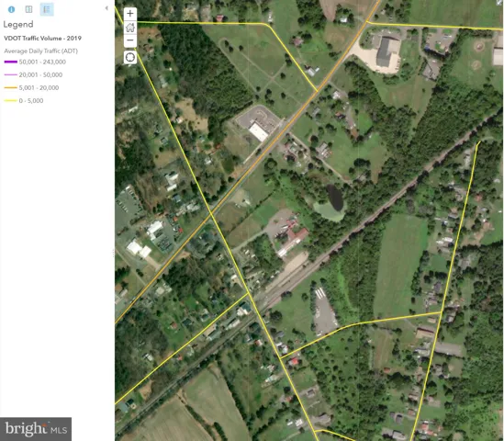Find my location with the crosshair button

tap(130, 57)
